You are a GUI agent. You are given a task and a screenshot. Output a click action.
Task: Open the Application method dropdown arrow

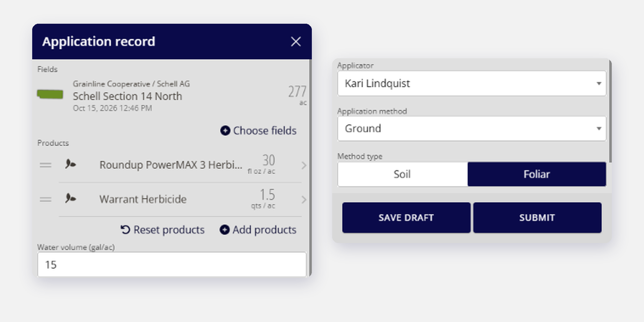599,128
